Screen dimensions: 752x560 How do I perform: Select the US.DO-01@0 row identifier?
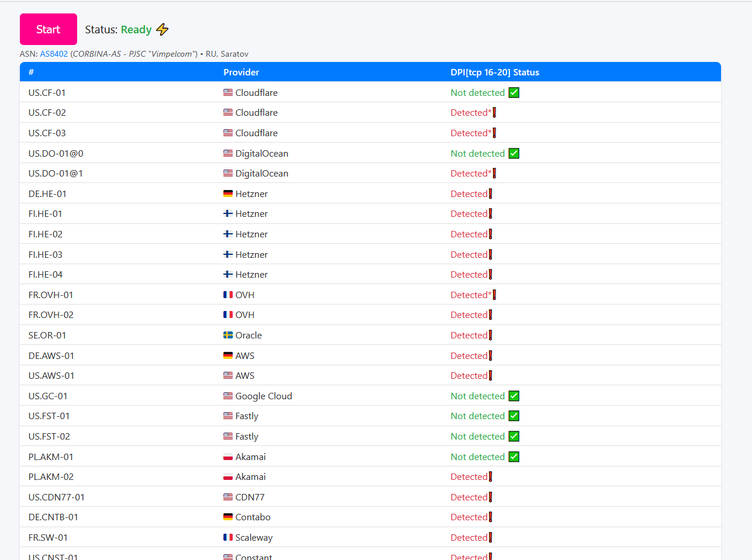click(x=56, y=153)
